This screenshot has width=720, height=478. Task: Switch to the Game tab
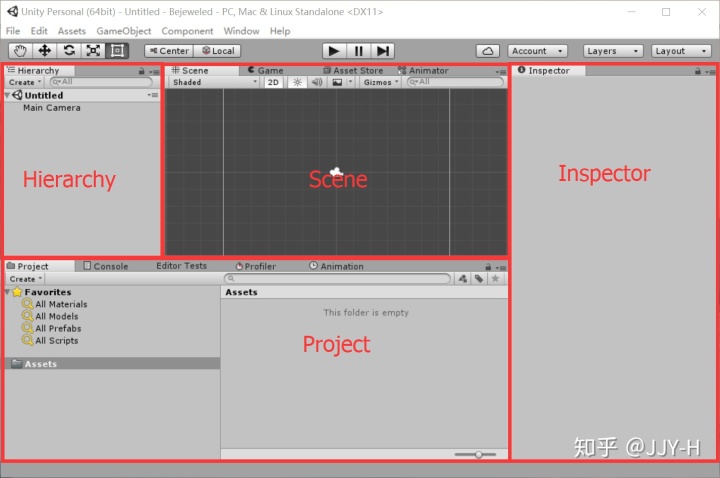coord(266,70)
